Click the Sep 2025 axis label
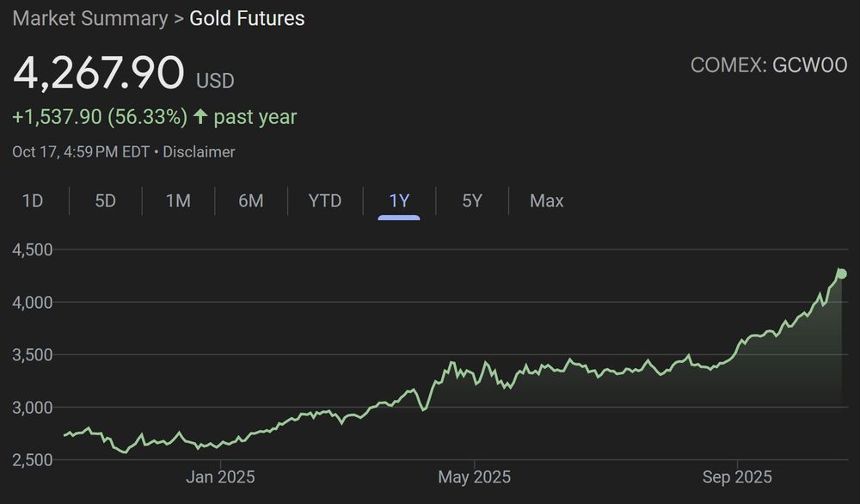Screen dimensions: 860x504 coord(737,477)
